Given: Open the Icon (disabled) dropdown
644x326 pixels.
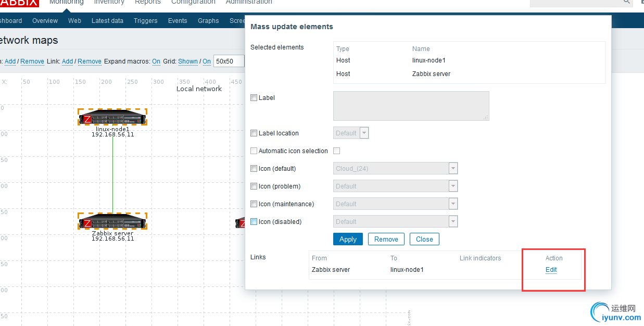Looking at the screenshot, I should 396,222.
